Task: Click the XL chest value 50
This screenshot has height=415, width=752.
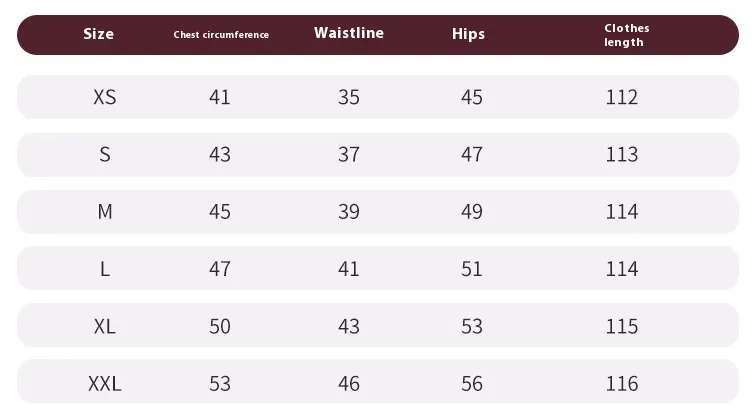Action: 220,326
